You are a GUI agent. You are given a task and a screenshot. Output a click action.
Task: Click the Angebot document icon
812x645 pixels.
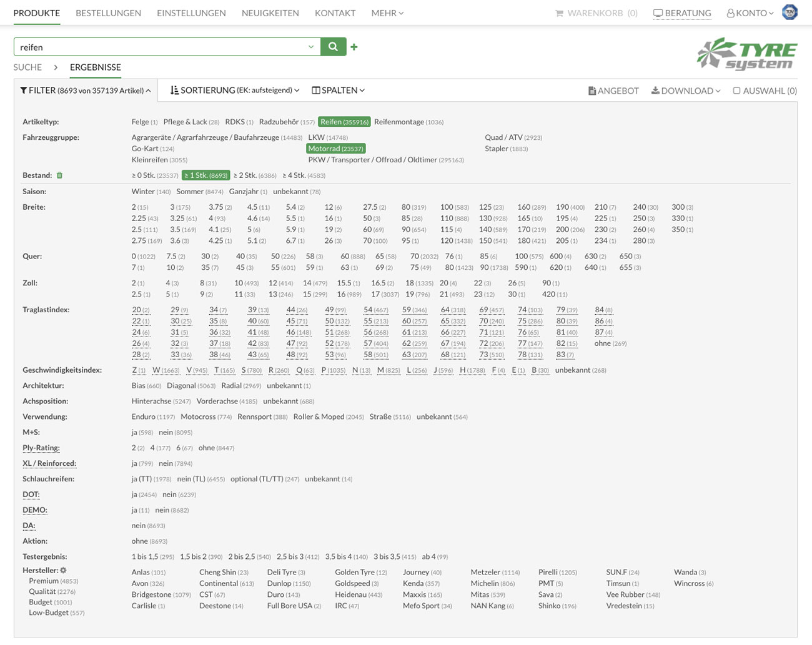tap(592, 90)
